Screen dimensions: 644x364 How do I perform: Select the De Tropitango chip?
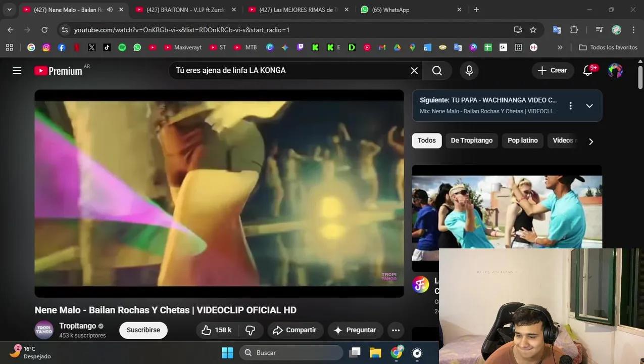[472, 141]
